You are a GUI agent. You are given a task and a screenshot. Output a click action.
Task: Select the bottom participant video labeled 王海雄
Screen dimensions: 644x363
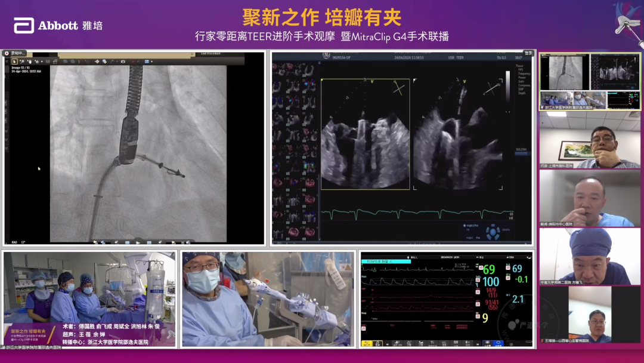click(590, 315)
